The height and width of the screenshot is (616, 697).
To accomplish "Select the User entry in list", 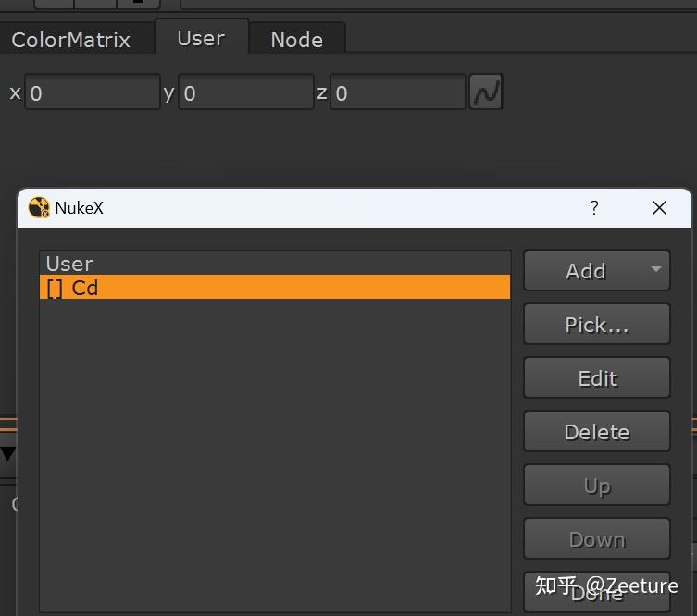I will (x=70, y=264).
